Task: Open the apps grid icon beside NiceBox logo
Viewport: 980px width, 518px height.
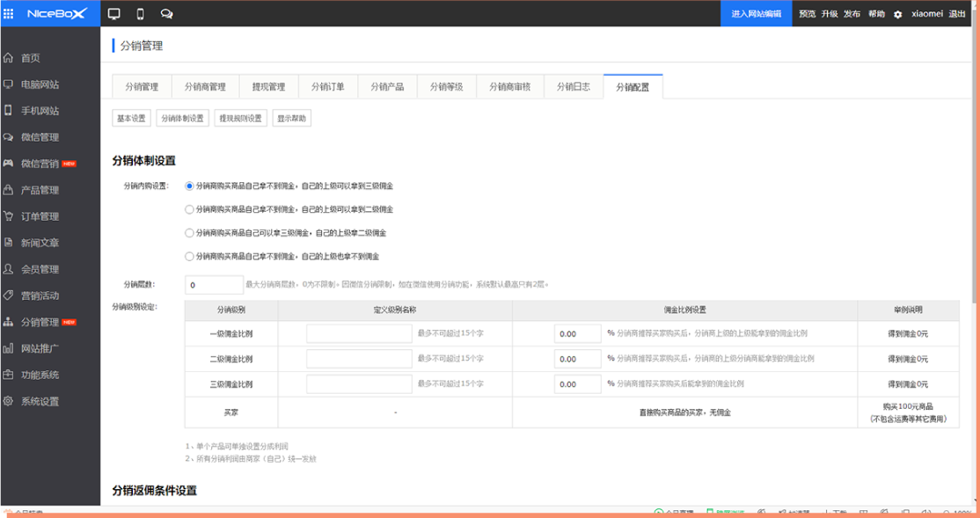Action: coord(9,14)
